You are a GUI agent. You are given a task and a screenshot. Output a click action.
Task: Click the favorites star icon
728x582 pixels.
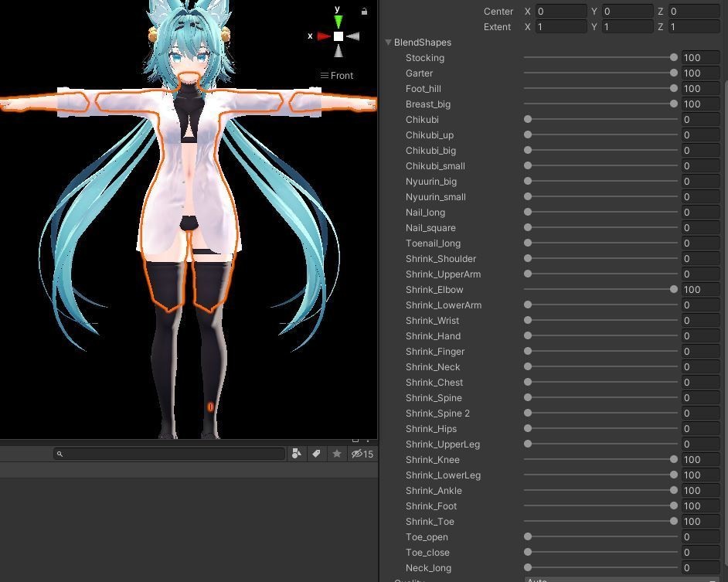(337, 454)
